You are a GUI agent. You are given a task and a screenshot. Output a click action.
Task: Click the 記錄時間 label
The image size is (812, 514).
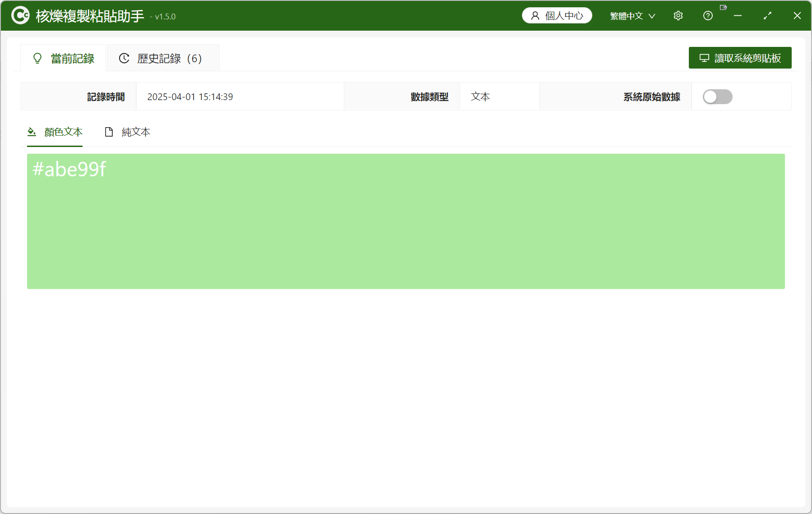[x=106, y=97]
